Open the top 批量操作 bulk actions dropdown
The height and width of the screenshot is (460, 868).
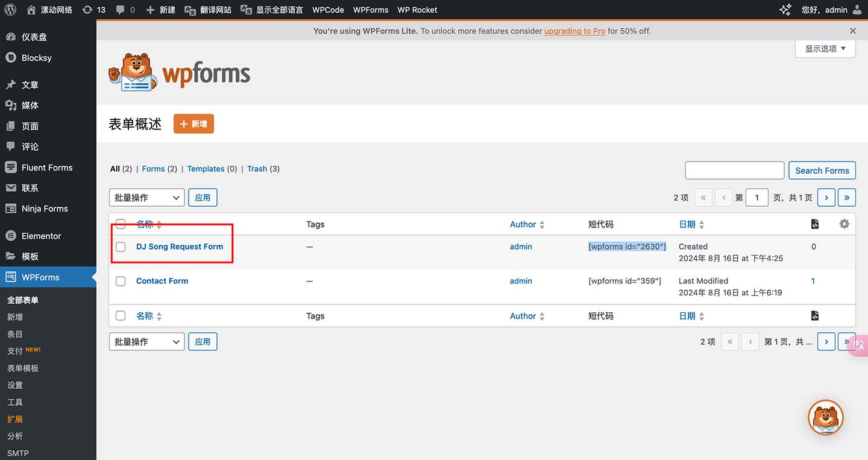[146, 197]
